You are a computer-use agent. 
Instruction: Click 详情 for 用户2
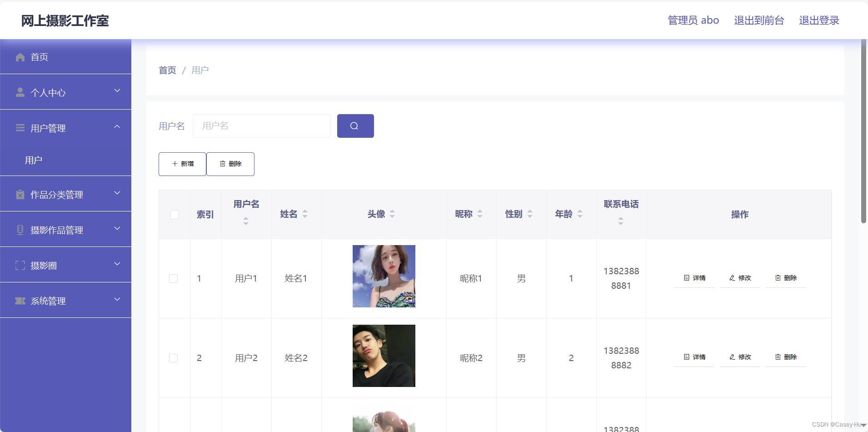[x=694, y=357]
